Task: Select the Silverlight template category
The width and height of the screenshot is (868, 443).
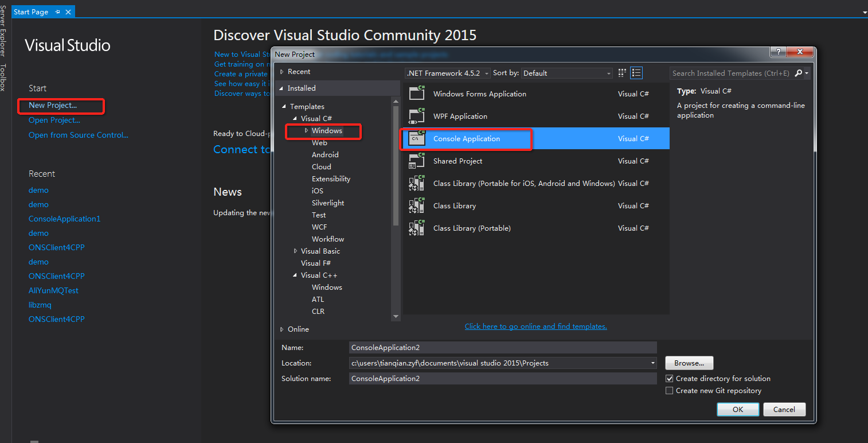Action: tap(328, 203)
